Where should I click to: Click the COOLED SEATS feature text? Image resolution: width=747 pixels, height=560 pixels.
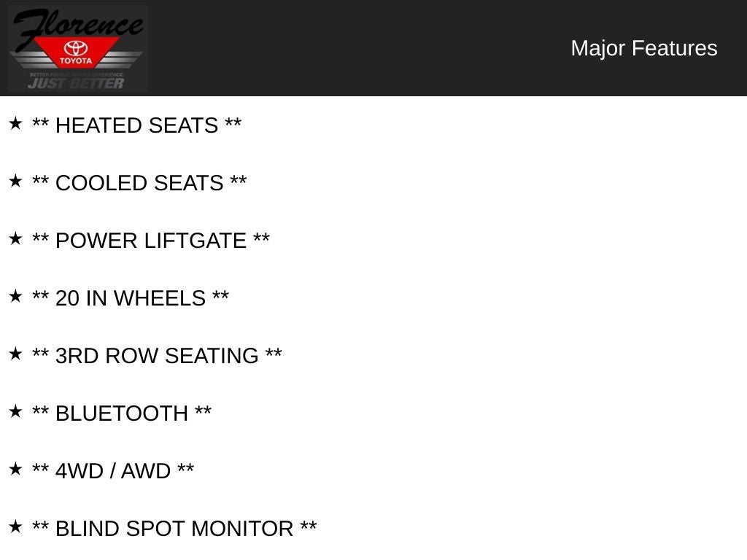[x=139, y=183]
